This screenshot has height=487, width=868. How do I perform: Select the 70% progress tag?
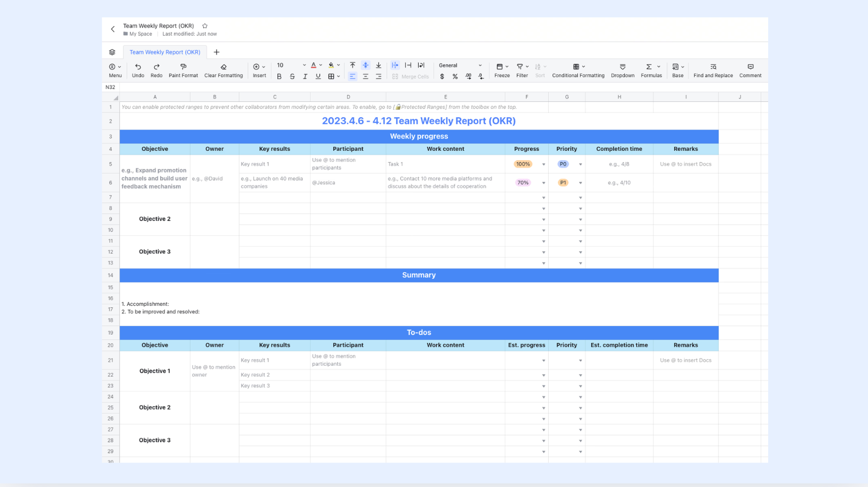coord(523,183)
